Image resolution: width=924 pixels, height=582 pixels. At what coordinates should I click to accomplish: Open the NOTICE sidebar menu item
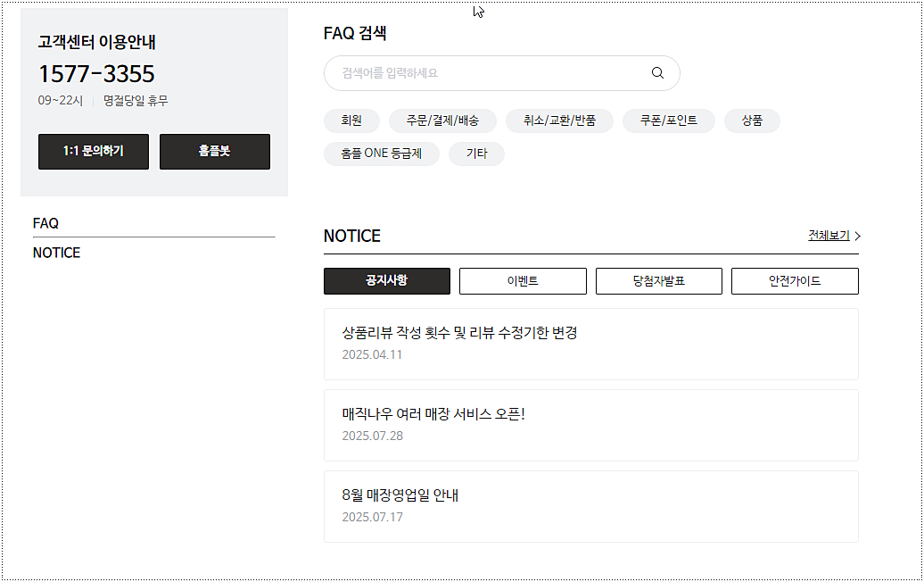pyautogui.click(x=56, y=253)
